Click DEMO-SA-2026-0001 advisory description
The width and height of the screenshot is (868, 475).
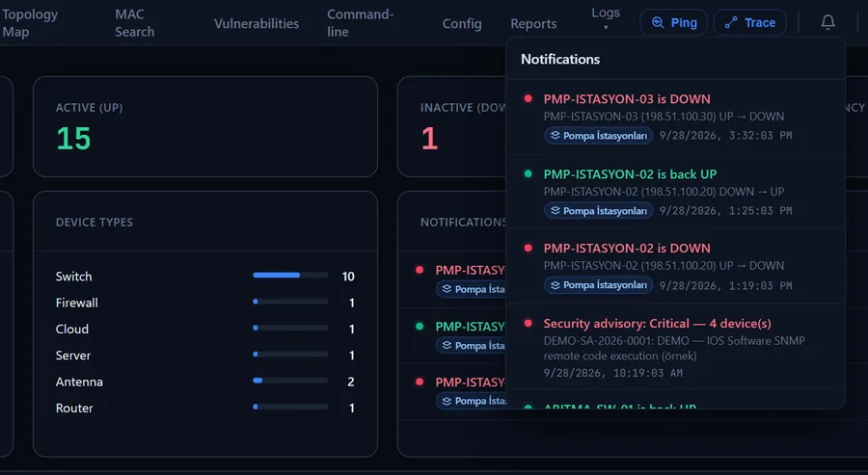tap(674, 349)
